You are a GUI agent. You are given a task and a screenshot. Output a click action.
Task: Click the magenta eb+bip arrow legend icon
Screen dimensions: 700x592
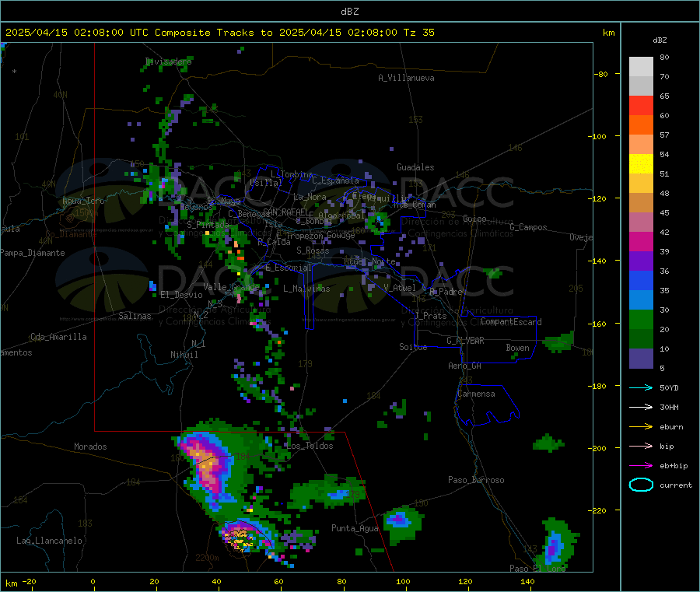(x=641, y=465)
